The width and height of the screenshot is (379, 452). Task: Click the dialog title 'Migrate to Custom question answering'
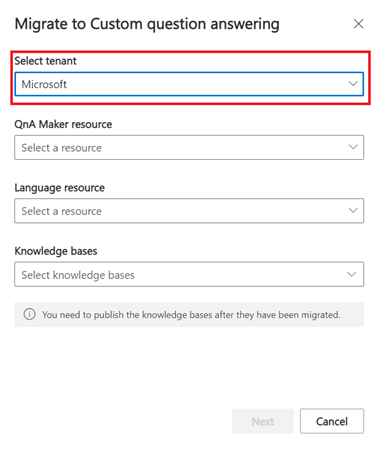[147, 24]
